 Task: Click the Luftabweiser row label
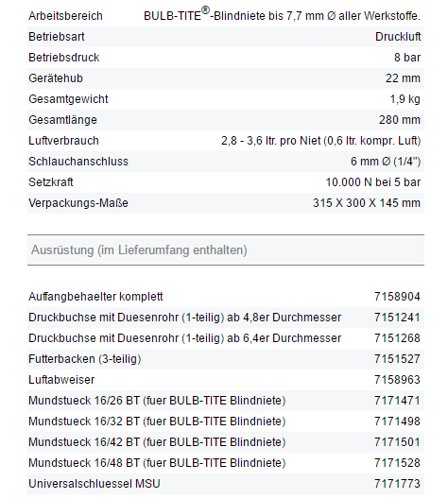pos(61,380)
